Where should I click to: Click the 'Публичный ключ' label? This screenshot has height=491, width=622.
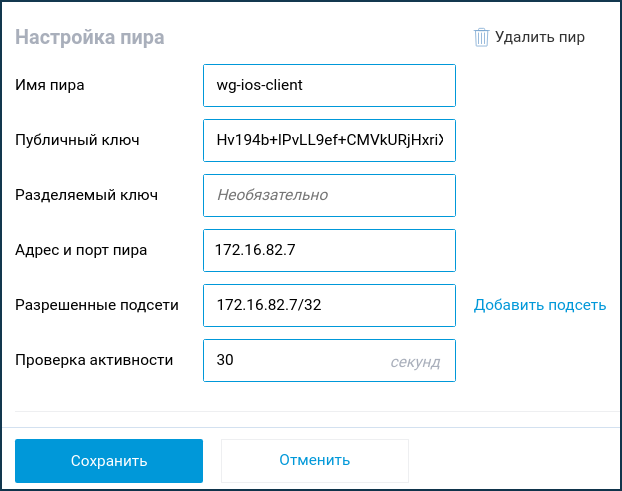76,140
